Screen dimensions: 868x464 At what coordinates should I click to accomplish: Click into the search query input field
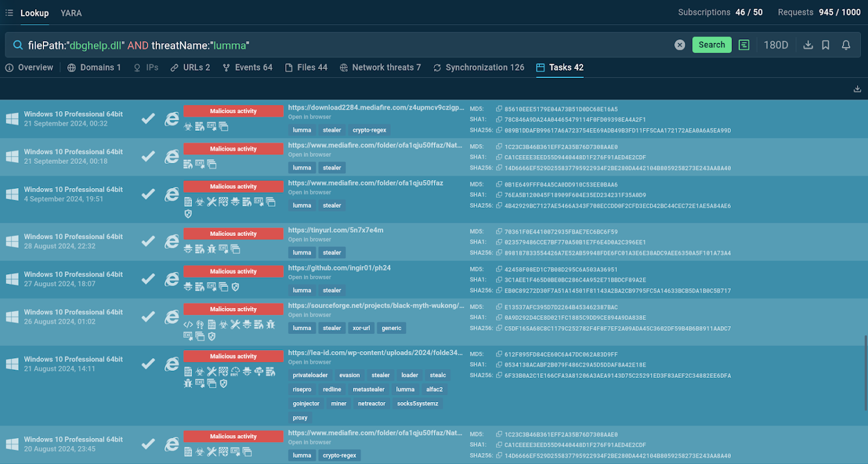pyautogui.click(x=347, y=45)
